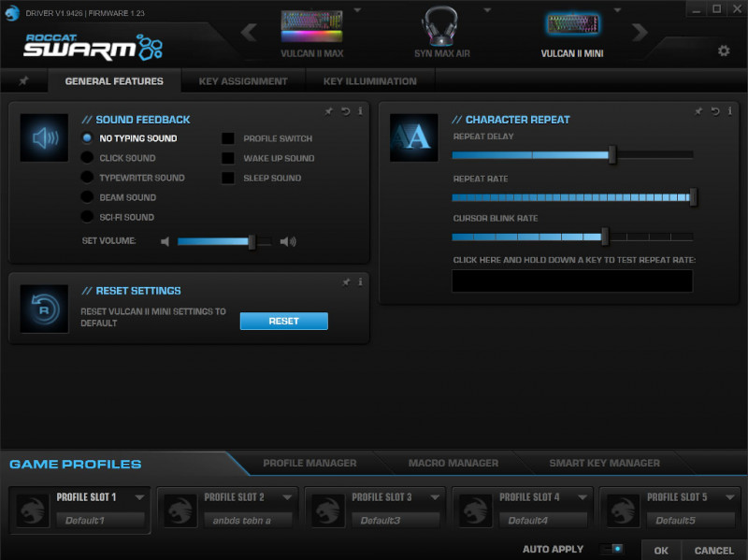Image resolution: width=748 pixels, height=560 pixels.
Task: Open the Game Profiles section header
Action: click(x=76, y=464)
